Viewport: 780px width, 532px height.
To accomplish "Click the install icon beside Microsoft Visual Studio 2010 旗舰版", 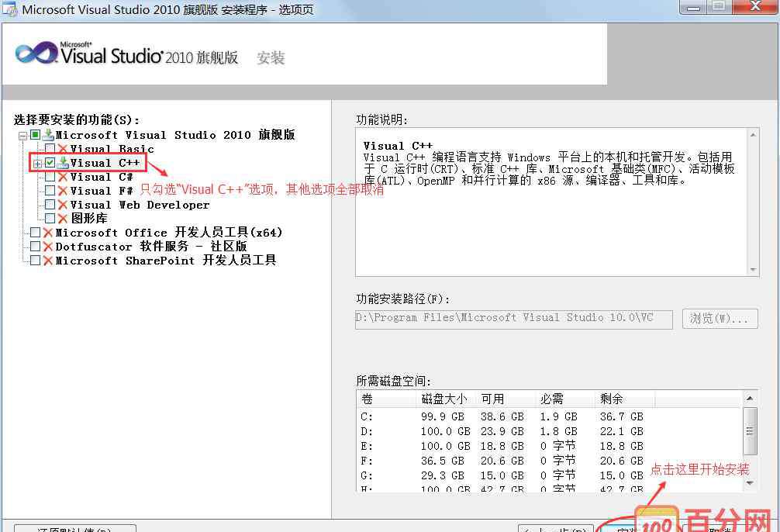I will click(x=48, y=134).
